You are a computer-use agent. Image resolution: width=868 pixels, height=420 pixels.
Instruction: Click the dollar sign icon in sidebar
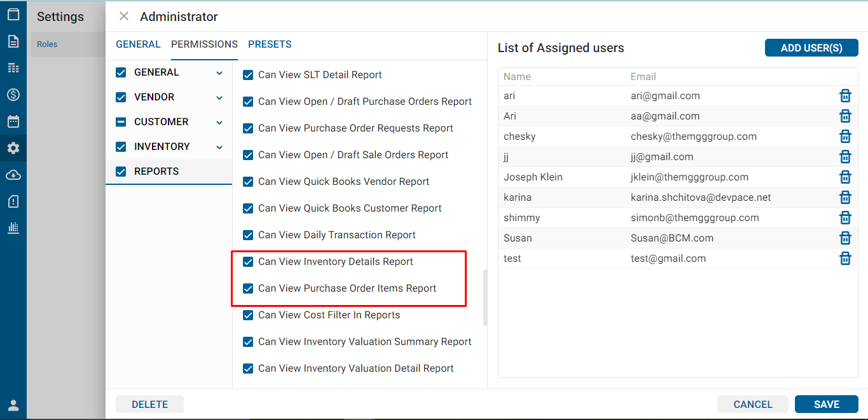click(13, 95)
